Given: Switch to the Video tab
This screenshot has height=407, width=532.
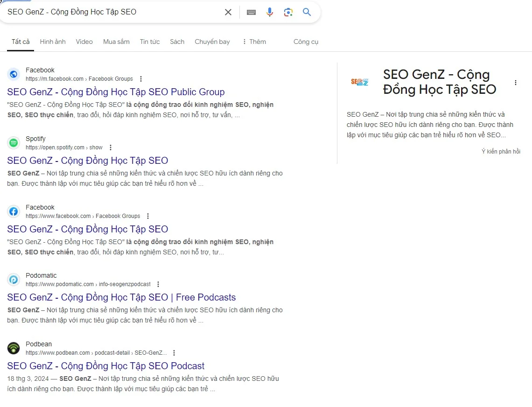Looking at the screenshot, I should (84, 42).
